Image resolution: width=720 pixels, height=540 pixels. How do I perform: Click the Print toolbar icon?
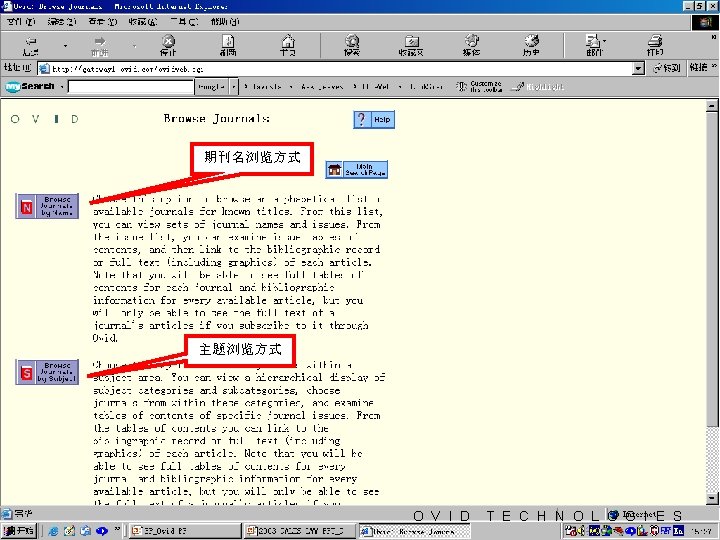(x=655, y=41)
